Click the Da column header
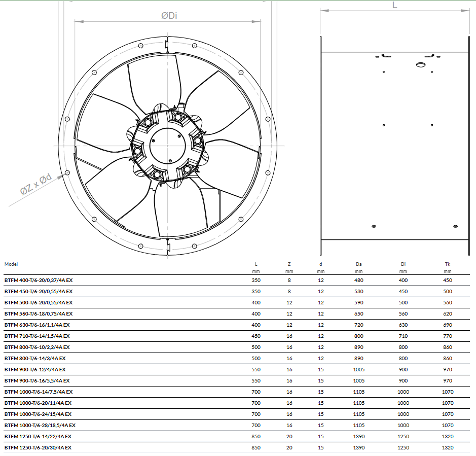 point(359,264)
